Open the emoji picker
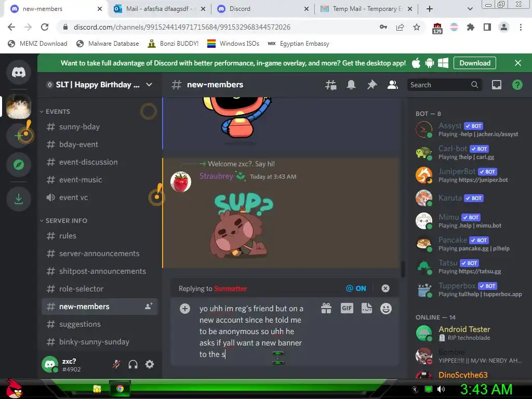532x399 pixels. click(x=386, y=309)
